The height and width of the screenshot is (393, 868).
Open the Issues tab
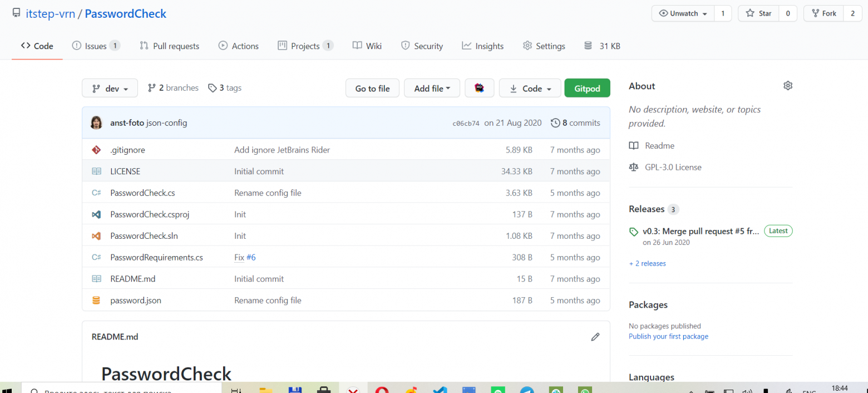coord(96,46)
